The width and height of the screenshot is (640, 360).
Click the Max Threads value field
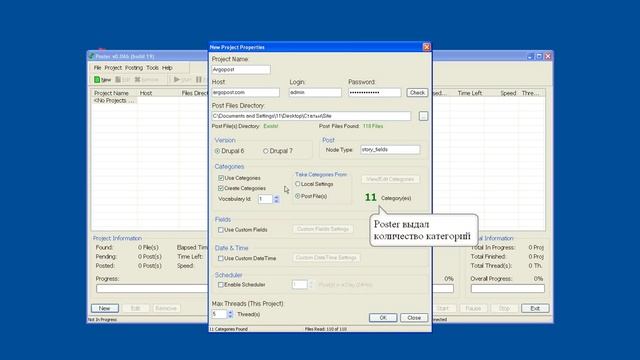pos(219,314)
